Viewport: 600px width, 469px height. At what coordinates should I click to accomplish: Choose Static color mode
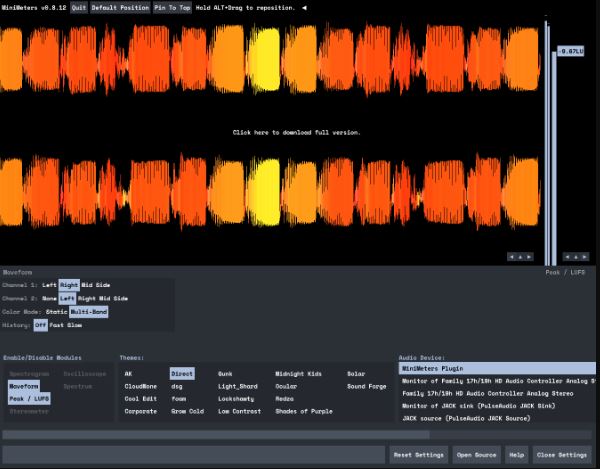[x=57, y=312]
